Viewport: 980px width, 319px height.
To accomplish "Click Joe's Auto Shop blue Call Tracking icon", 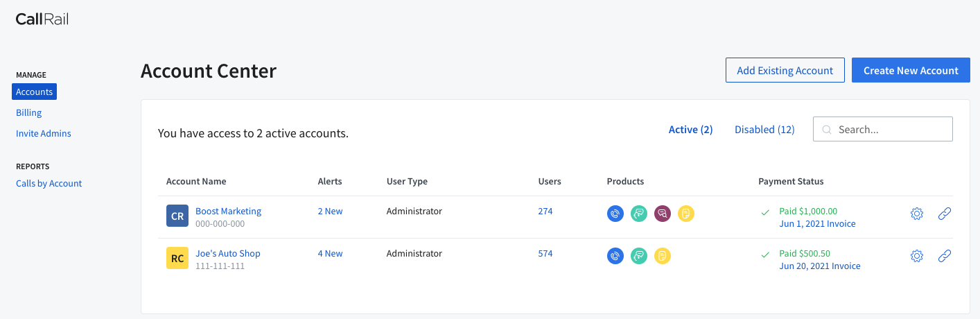I will pyautogui.click(x=615, y=256).
